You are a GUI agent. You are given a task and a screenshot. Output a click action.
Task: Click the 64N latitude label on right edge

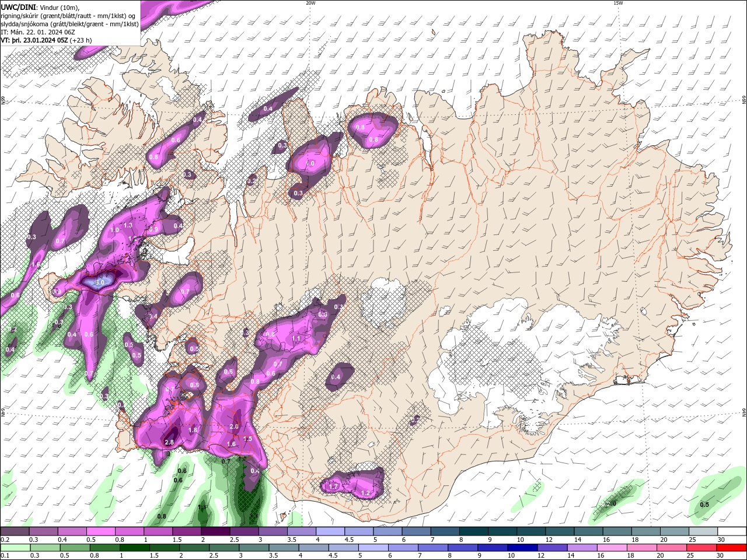pyautogui.click(x=744, y=412)
